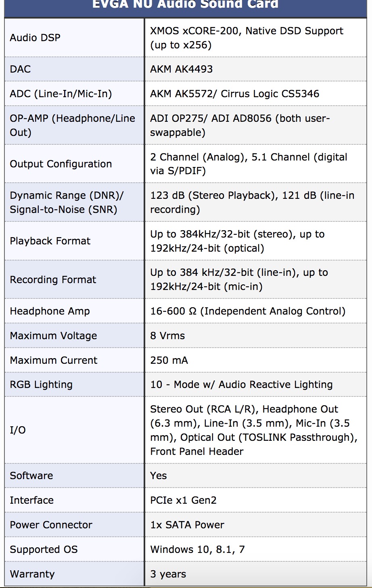This screenshot has width=372, height=588.
Task: Click the Output Configuration label
Action: coord(61,164)
